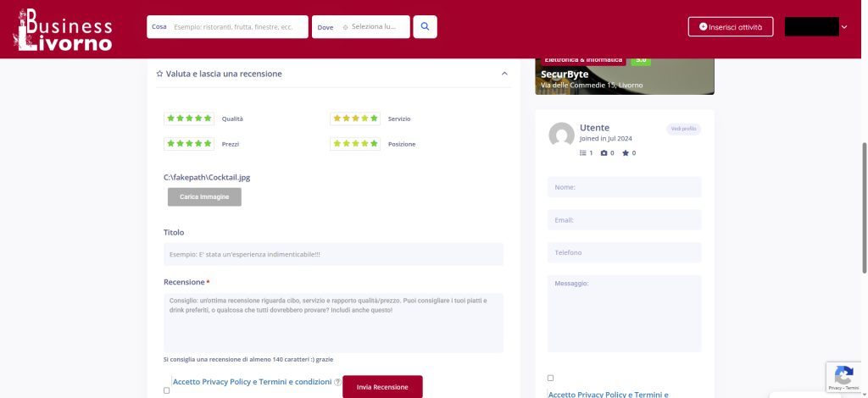This screenshot has width=868, height=398.
Task: Tick the review form privacy policy checkbox
Action: [166, 390]
